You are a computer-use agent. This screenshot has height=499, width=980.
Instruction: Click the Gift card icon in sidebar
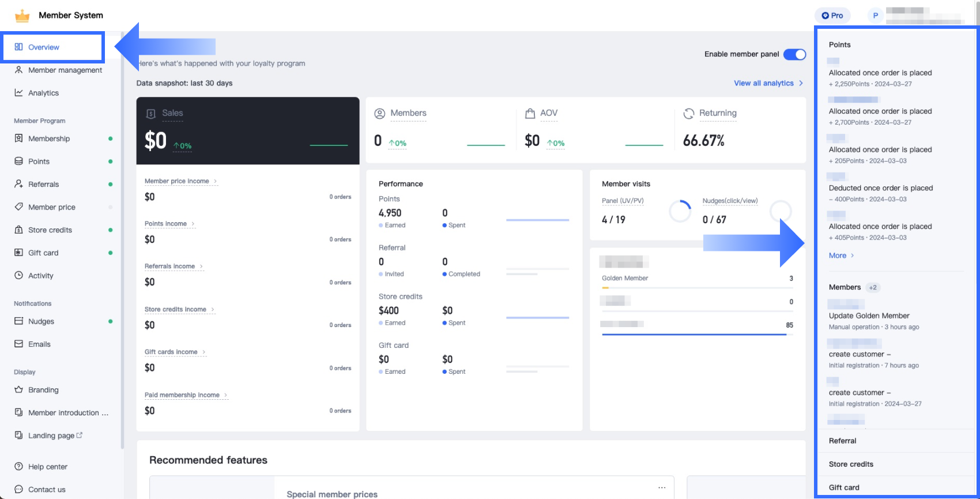coord(18,253)
